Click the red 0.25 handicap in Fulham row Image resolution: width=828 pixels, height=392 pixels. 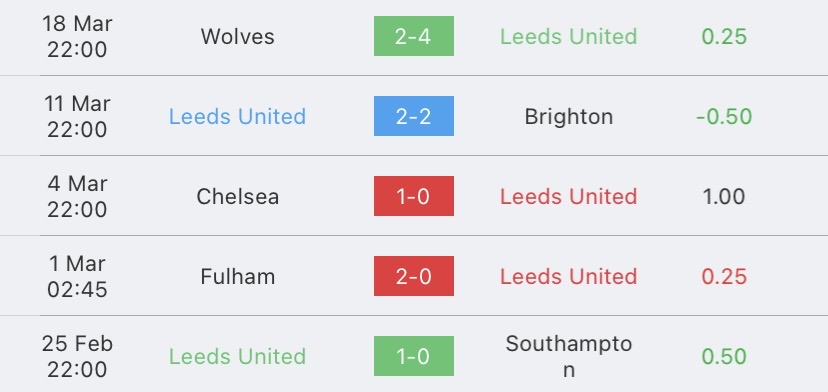(x=724, y=276)
